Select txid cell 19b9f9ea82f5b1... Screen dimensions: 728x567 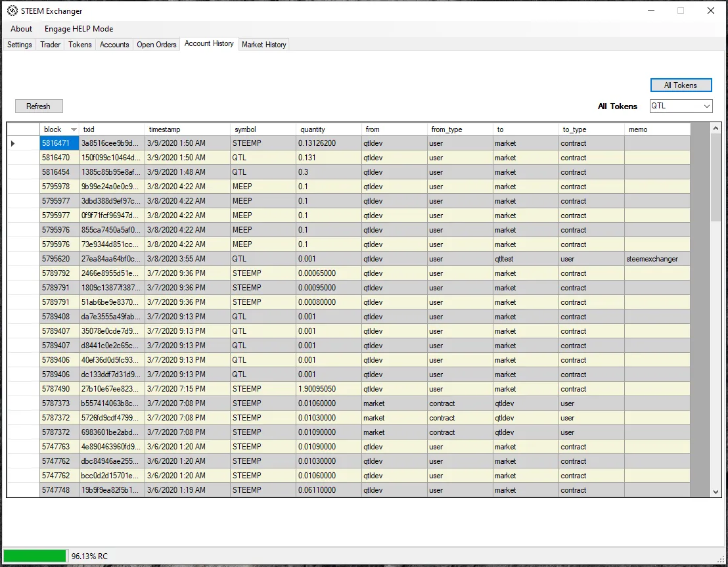[x=112, y=490]
